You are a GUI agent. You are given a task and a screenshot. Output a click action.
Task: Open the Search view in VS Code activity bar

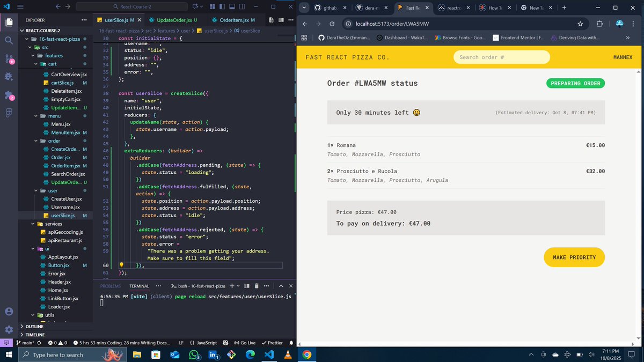[9, 40]
